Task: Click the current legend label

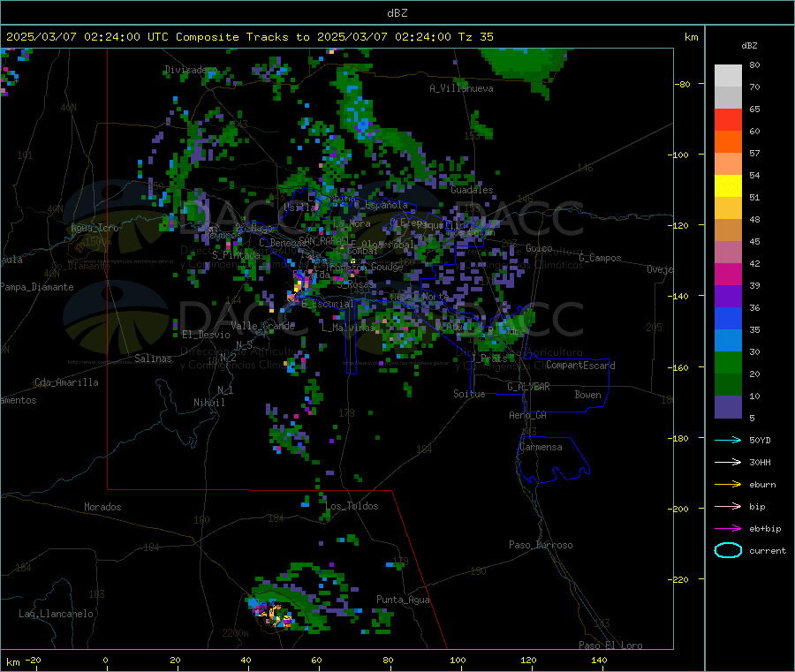Action: tap(768, 550)
